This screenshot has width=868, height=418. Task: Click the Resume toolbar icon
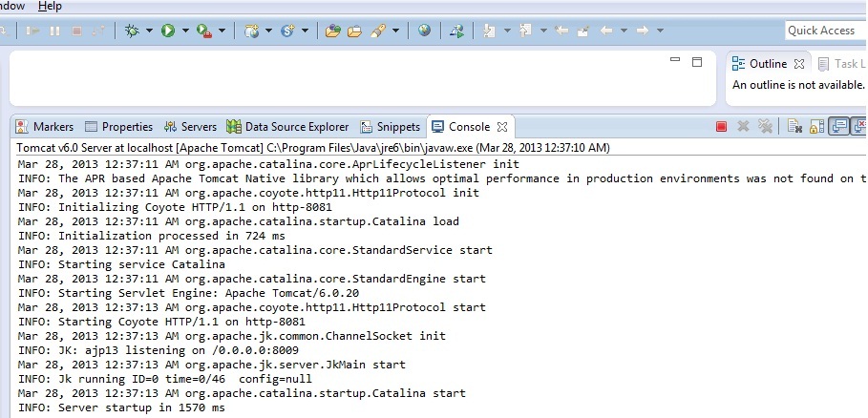point(32,31)
